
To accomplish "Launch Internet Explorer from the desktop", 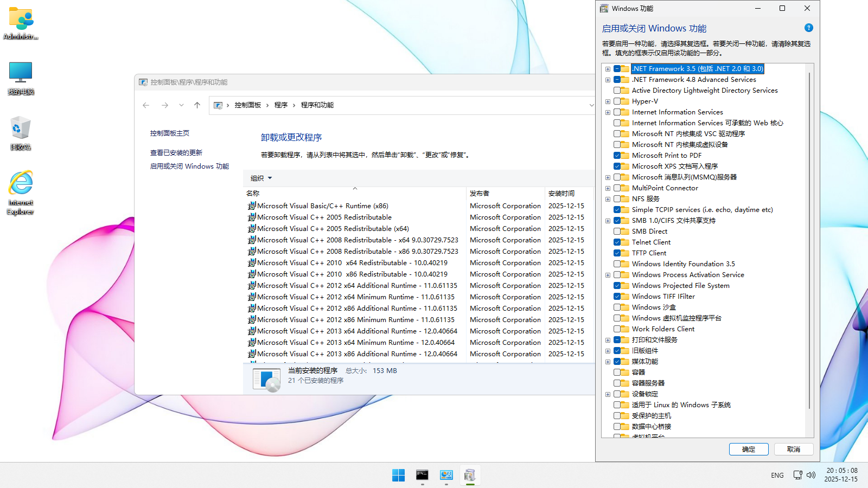I will pos(21,192).
